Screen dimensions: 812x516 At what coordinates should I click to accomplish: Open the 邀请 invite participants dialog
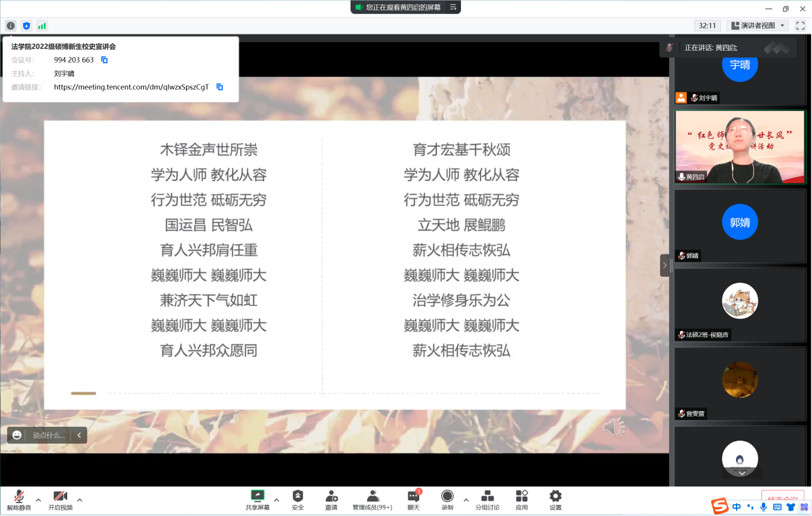(x=331, y=500)
